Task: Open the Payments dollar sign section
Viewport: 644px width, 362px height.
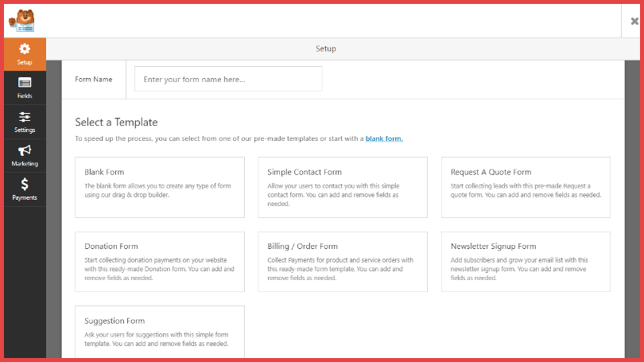Action: point(25,185)
